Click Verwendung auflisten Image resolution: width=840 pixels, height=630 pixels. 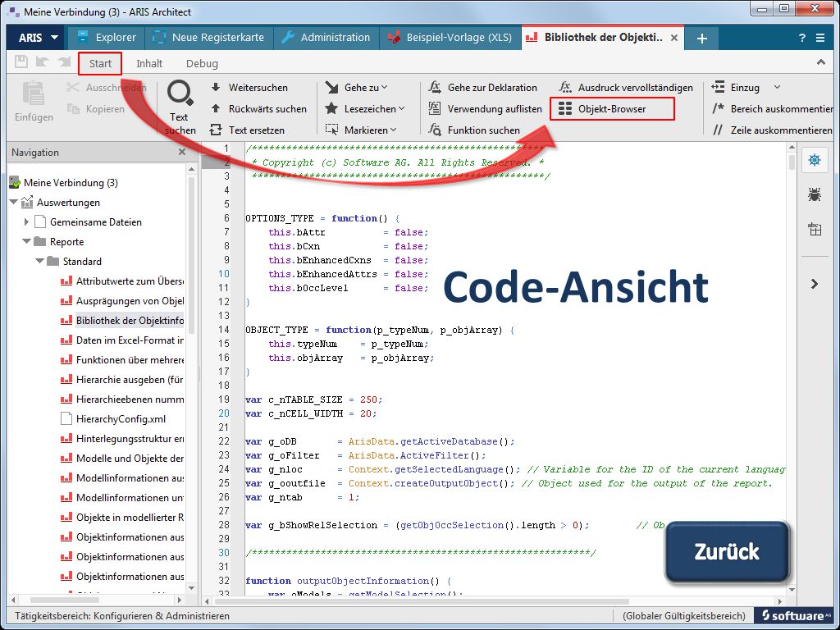(486, 109)
